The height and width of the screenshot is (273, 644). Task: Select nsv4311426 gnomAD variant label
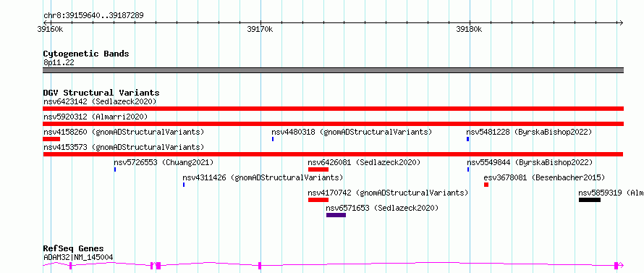pyautogui.click(x=263, y=177)
